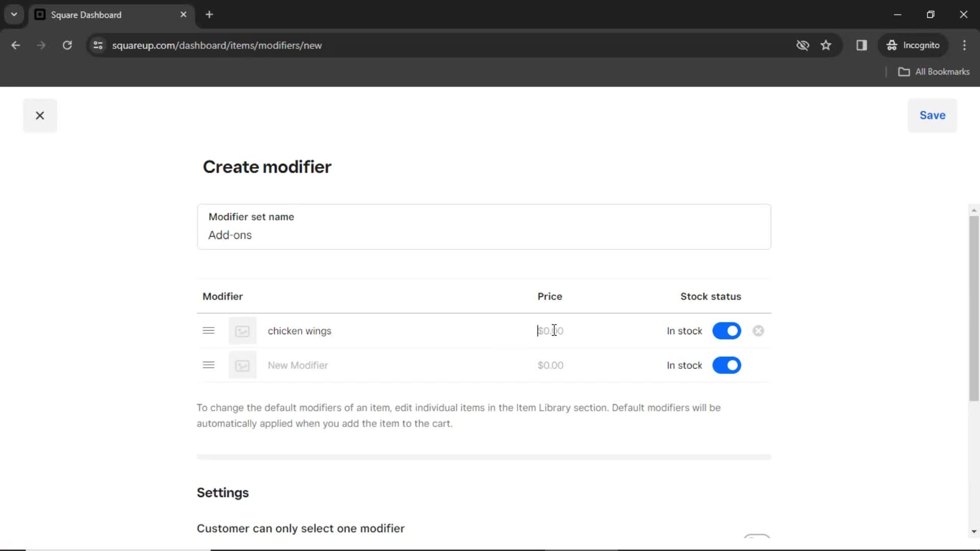
Task: Open tracking protection eye icon
Action: (x=802, y=45)
